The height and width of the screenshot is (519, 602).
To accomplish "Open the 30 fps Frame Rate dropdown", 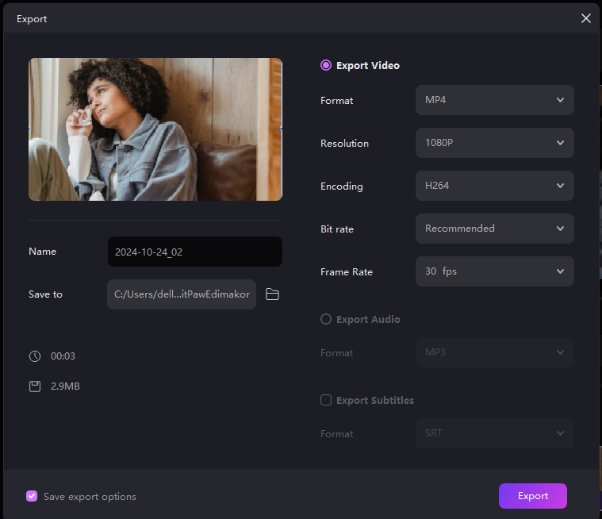I will coord(494,271).
